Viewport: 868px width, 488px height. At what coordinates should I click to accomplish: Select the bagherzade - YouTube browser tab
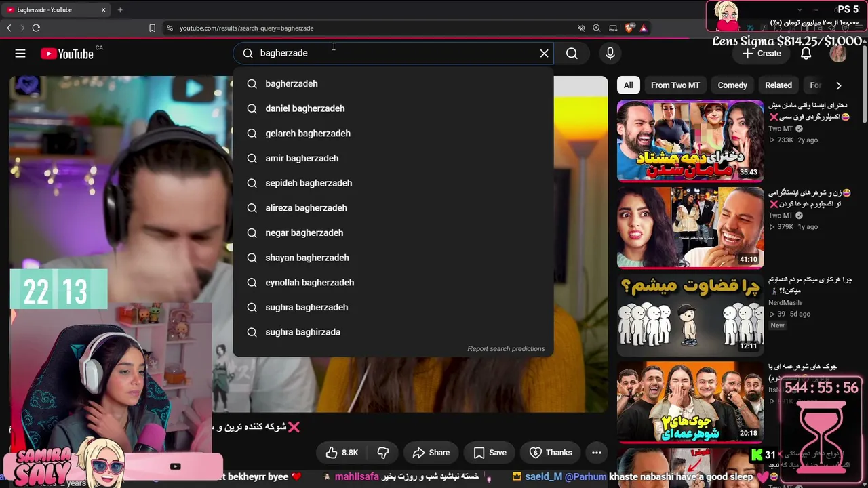click(56, 9)
